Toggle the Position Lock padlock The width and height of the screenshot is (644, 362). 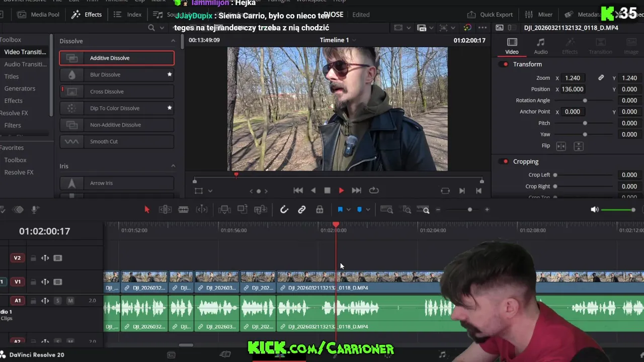coord(319,210)
